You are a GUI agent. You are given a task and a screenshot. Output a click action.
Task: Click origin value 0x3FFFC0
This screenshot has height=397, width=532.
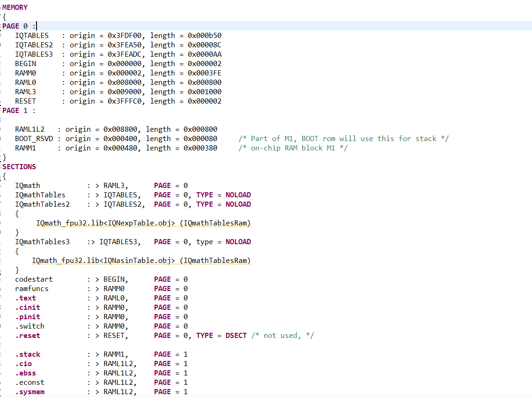[124, 101]
